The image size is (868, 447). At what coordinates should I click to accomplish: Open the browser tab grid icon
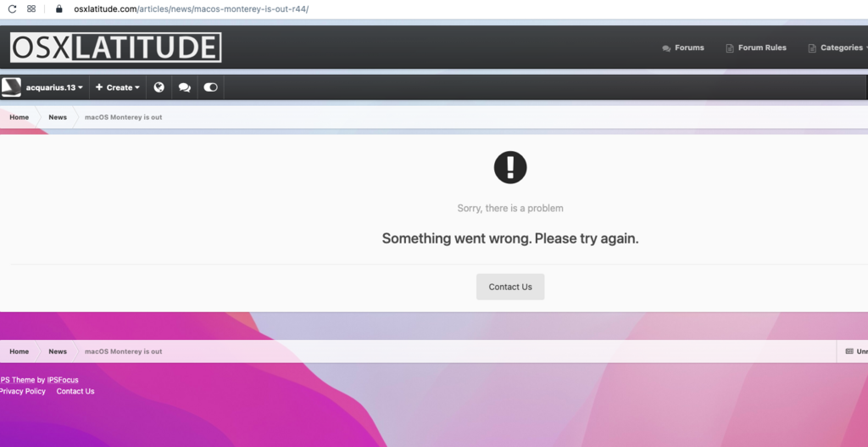click(31, 8)
